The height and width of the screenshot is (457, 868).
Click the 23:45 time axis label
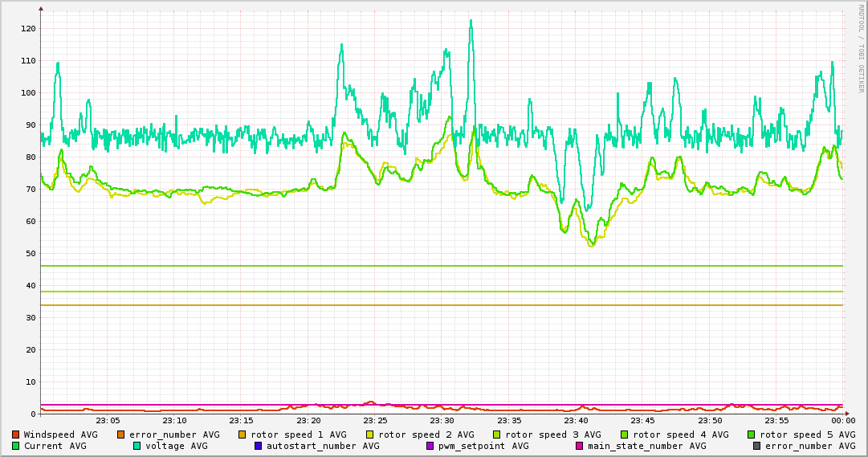(x=642, y=421)
